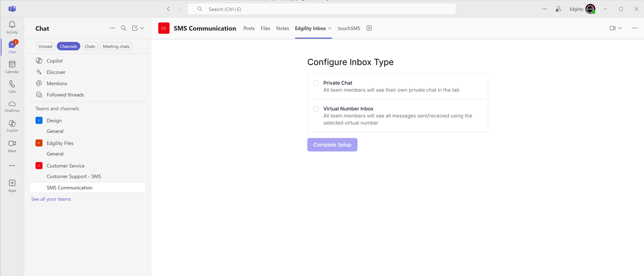
Task: Expand the new chat options chevron
Action: (142, 28)
